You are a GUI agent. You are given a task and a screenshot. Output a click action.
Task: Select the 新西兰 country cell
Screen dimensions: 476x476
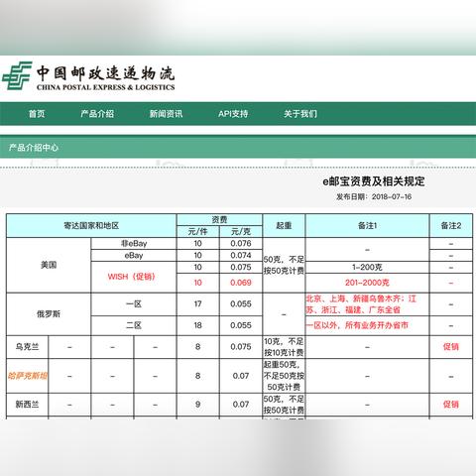click(27, 405)
